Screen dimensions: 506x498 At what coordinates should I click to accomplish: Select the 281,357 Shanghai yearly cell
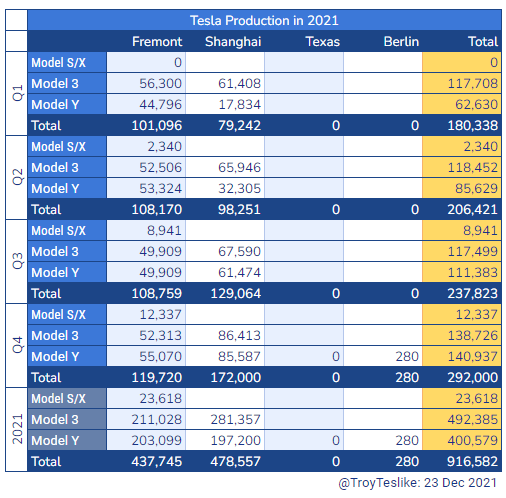[225, 419]
